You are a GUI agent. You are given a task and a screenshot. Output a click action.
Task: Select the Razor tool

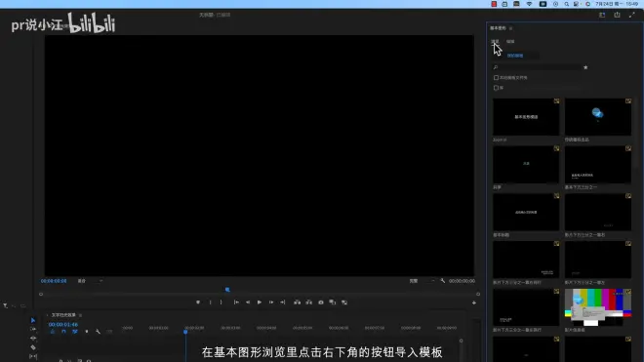click(x=33, y=347)
